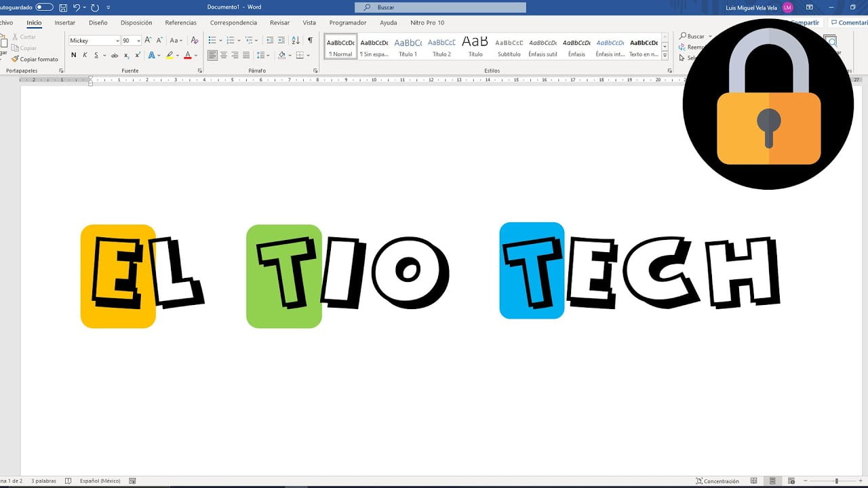The image size is (868, 488).
Task: Open the line spacing dropdown
Action: coord(262,56)
